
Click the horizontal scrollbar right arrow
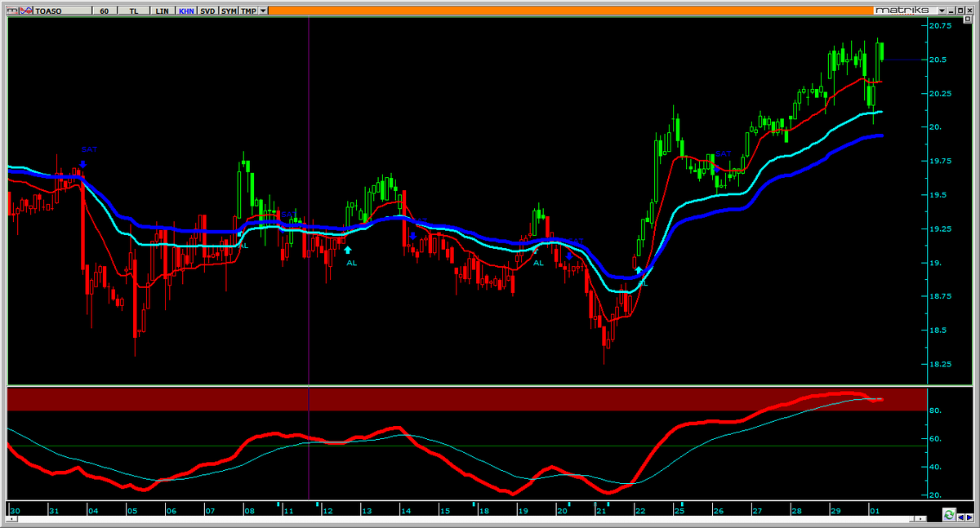(920, 518)
